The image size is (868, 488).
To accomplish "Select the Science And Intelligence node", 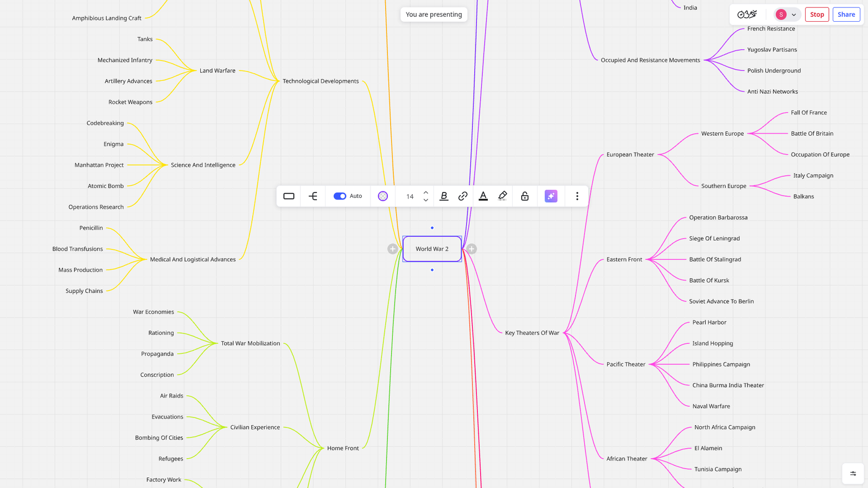I will (x=203, y=165).
